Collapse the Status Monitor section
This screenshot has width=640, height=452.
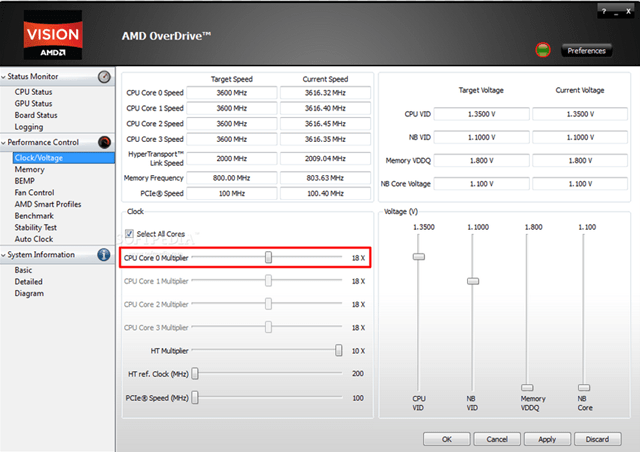coord(4,77)
